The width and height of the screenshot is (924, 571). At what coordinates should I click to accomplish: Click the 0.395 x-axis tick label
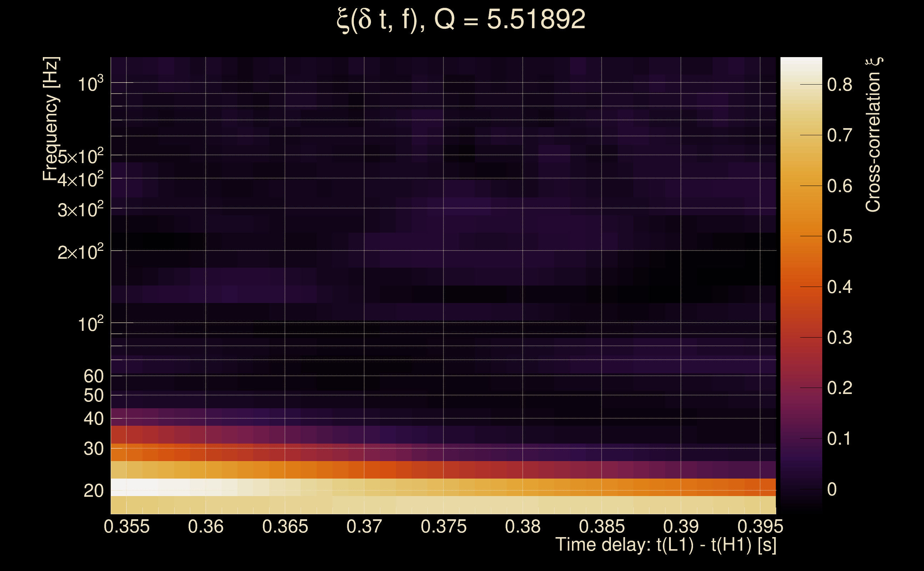760,527
